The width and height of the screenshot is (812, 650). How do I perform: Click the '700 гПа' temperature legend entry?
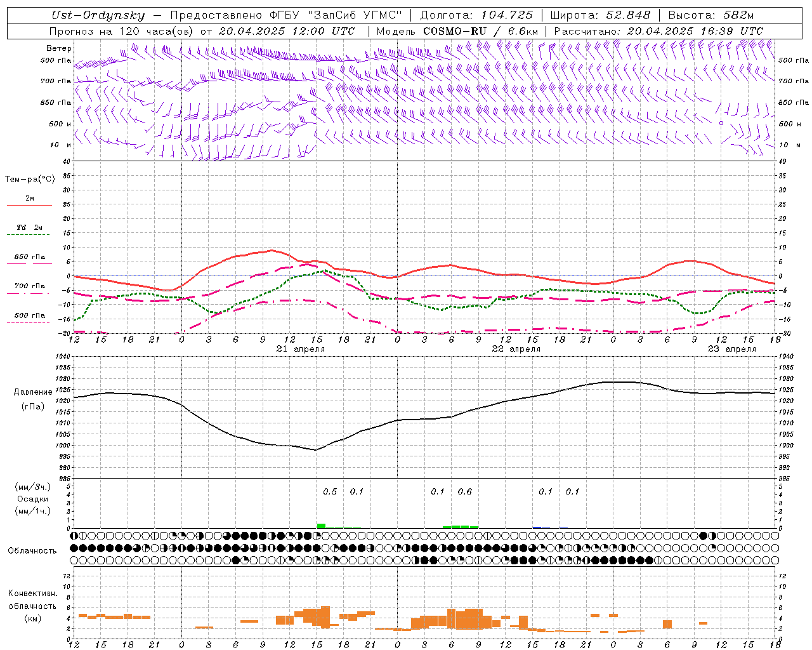click(30, 286)
